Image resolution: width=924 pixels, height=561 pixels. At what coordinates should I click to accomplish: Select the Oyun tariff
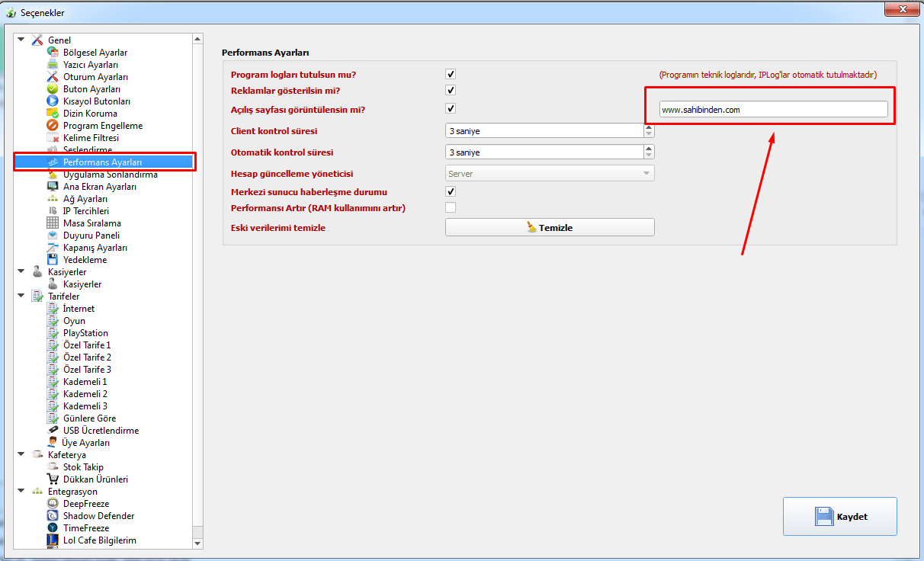(74, 321)
